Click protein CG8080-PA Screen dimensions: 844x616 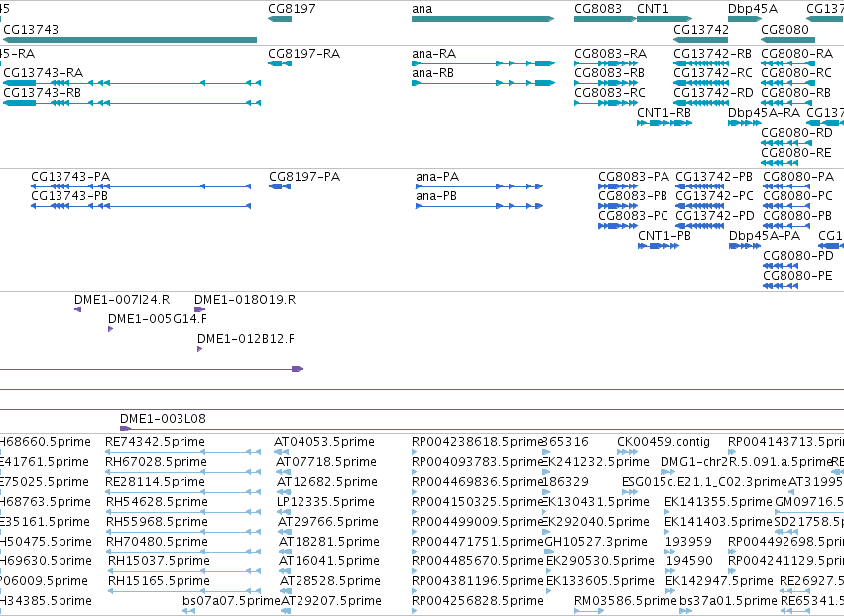[x=788, y=186]
